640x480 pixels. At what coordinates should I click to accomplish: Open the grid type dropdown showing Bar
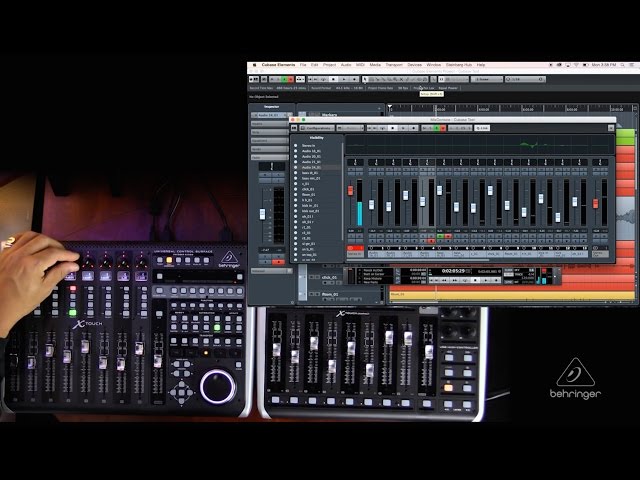click(487, 79)
